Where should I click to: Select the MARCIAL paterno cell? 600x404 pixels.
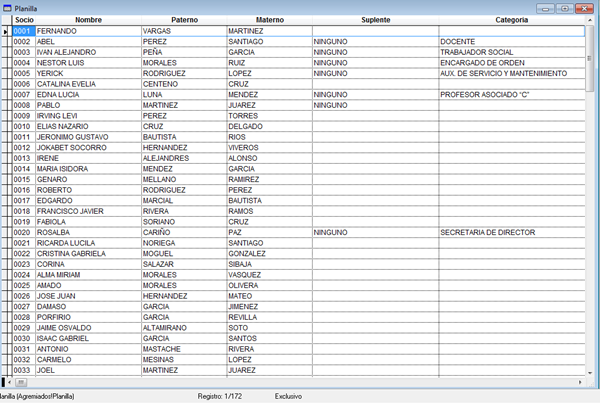tap(184, 201)
